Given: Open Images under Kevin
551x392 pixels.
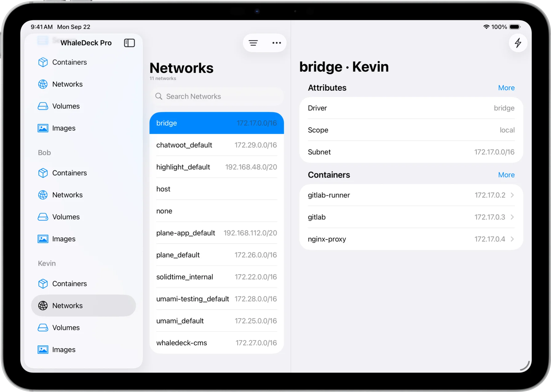Looking at the screenshot, I should coord(64,349).
